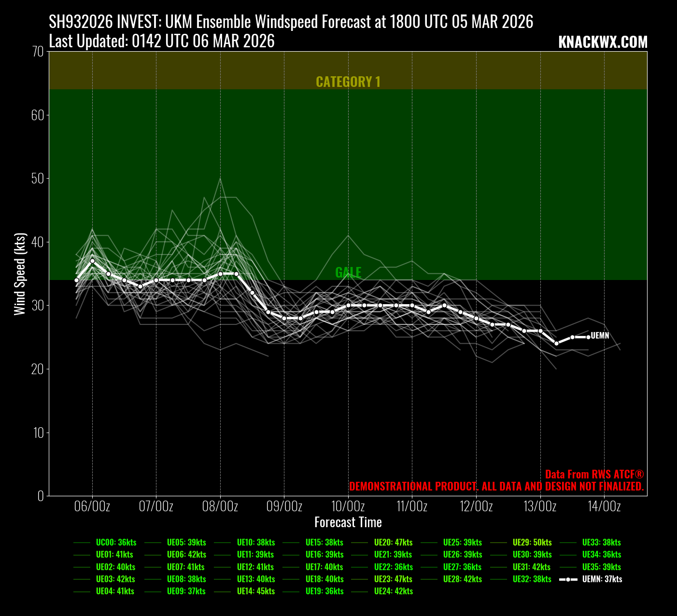Click the UE29: 50kts legend label
This screenshot has width=677, height=616.
pos(532,543)
